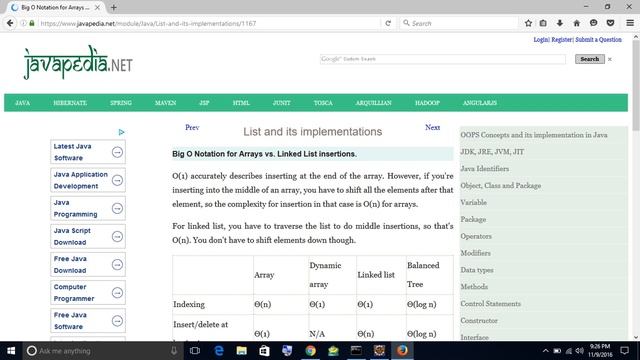Click the Google custom Search button
This screenshot has width=640, height=360.
[x=590, y=59]
